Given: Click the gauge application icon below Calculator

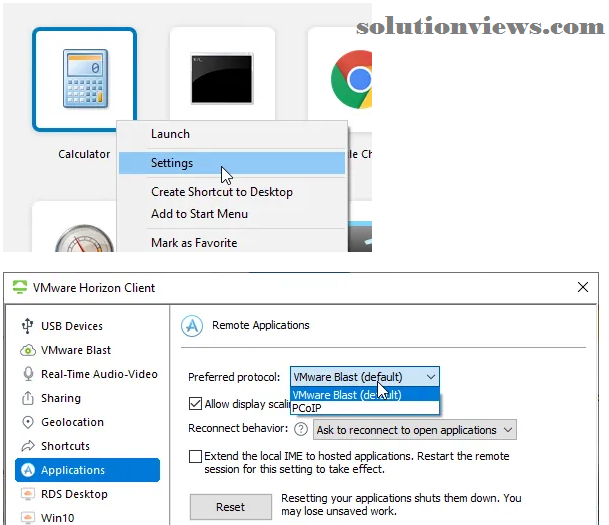Looking at the screenshot, I should pyautogui.click(x=84, y=238).
